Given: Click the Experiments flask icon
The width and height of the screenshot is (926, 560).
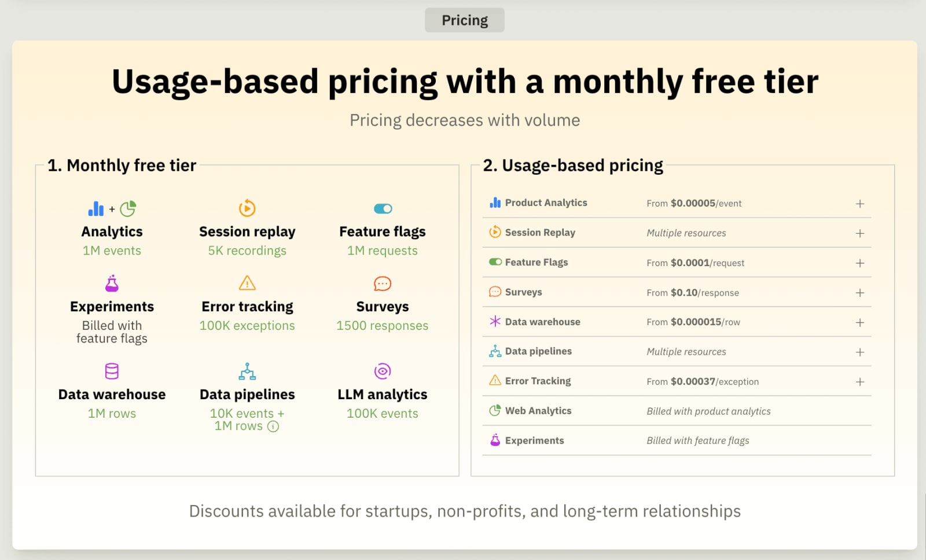Looking at the screenshot, I should [112, 283].
